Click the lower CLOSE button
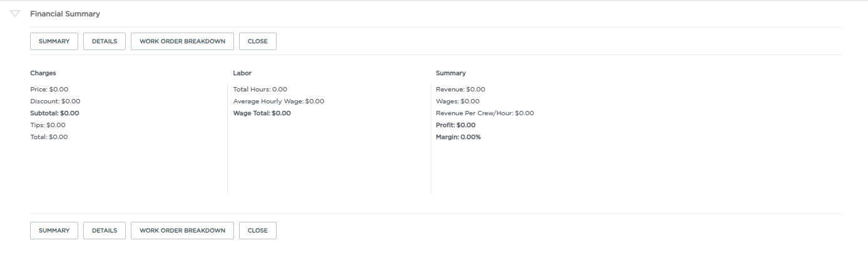Viewport: 868px width, 260px height. [x=258, y=231]
